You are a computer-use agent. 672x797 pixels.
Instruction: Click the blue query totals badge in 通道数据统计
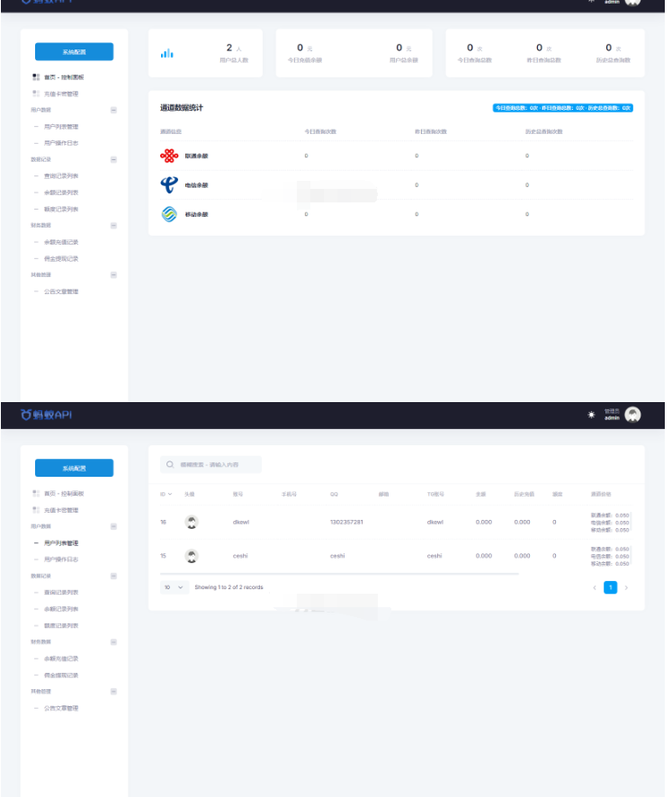[563, 108]
